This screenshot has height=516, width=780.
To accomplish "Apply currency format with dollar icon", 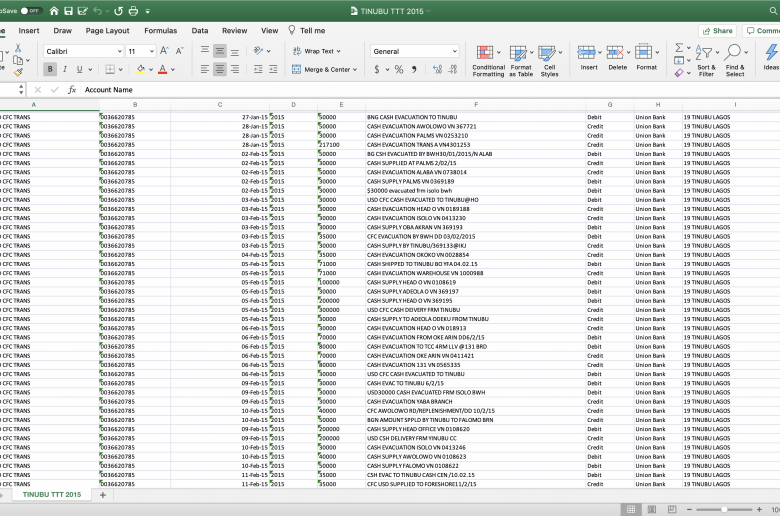I will 377,70.
